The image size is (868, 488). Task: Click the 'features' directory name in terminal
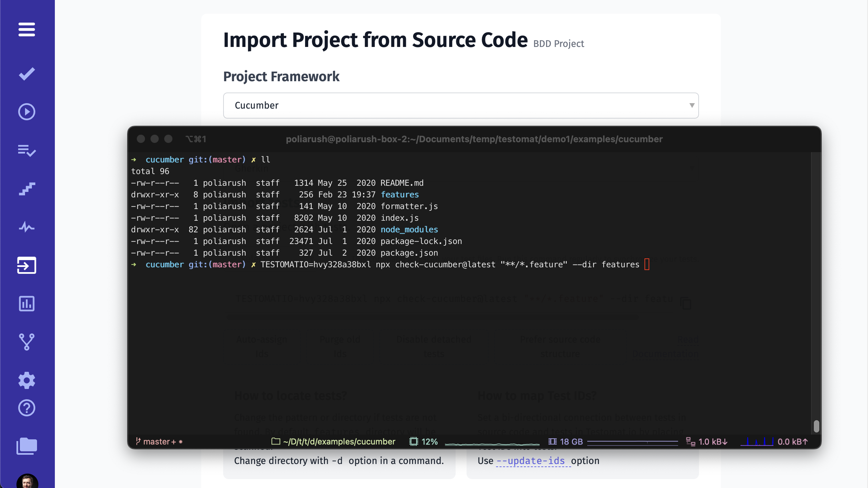[x=400, y=195]
